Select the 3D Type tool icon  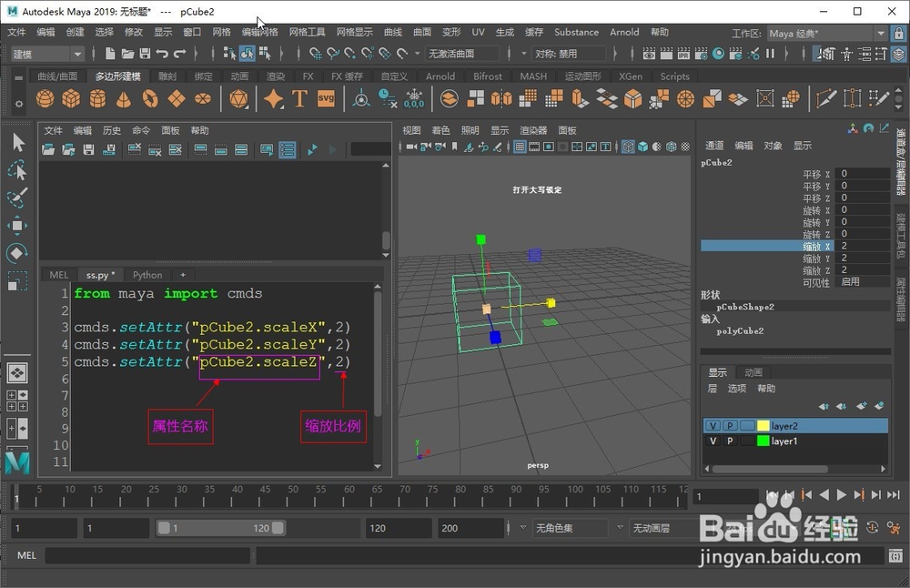click(300, 98)
